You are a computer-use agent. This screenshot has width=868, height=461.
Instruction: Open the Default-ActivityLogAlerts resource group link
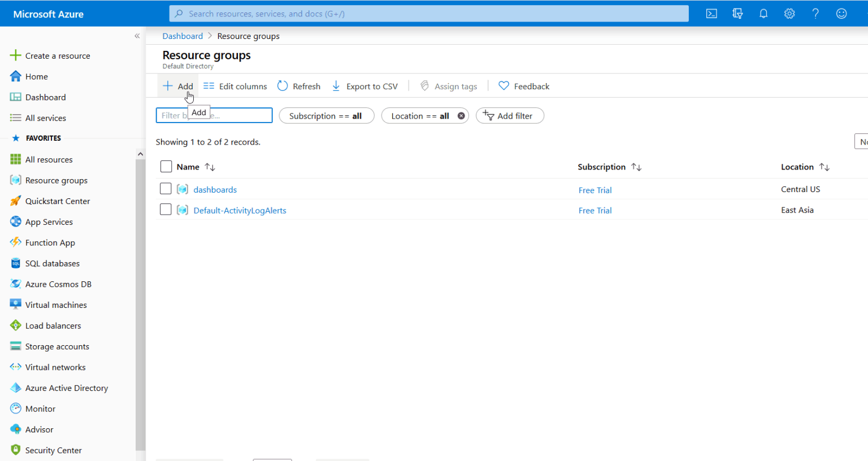point(240,211)
